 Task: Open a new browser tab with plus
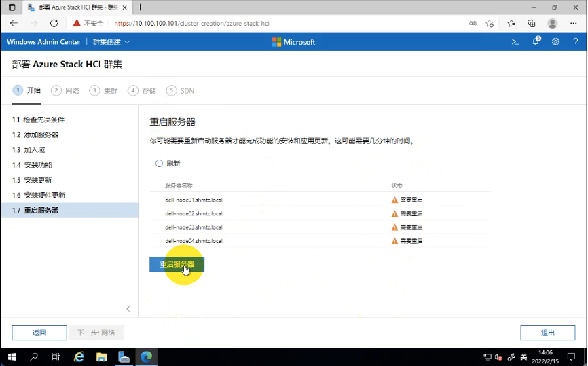pyautogui.click(x=141, y=7)
